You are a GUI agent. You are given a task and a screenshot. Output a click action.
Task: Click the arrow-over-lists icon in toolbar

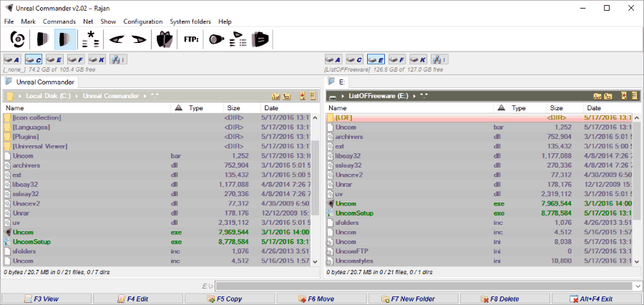[x=238, y=39]
